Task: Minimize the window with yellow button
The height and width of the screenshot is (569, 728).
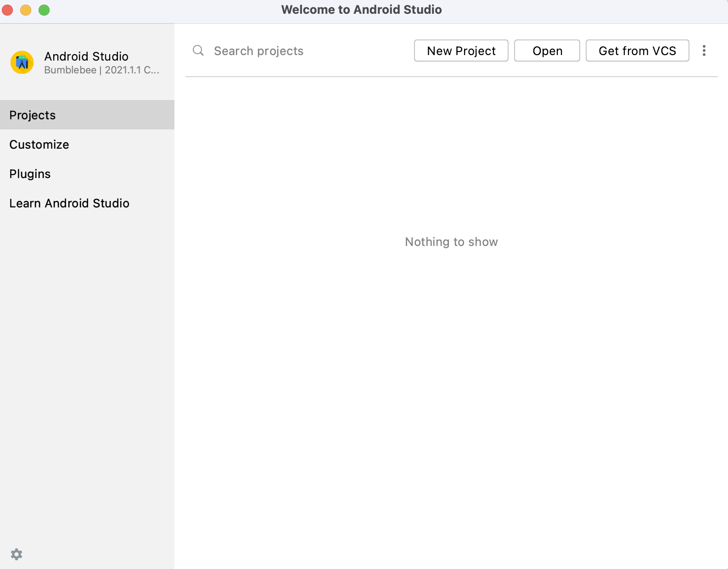Action: point(26,10)
